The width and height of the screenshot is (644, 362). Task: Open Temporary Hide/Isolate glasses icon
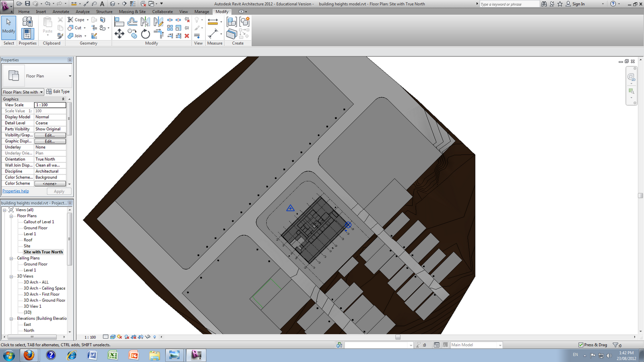(x=148, y=337)
